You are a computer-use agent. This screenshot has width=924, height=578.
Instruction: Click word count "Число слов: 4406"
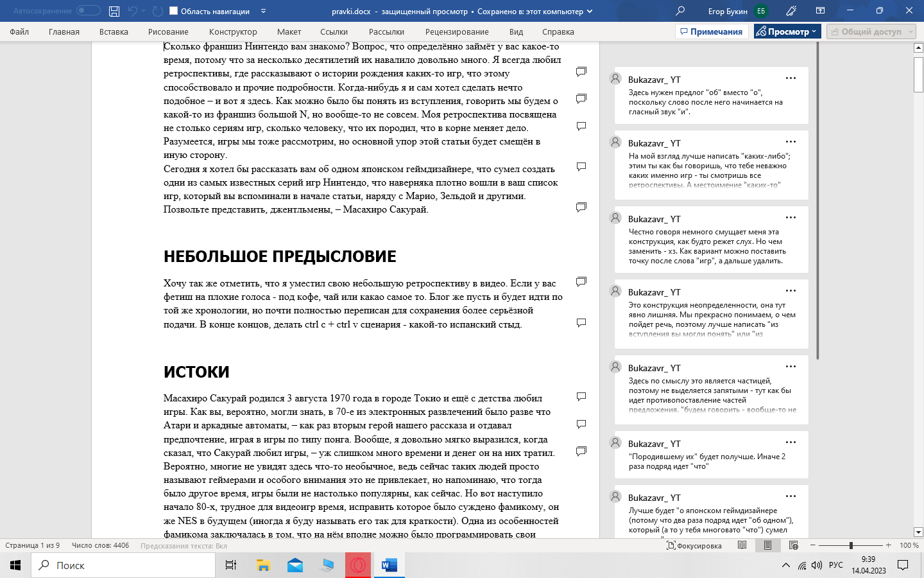click(x=101, y=545)
